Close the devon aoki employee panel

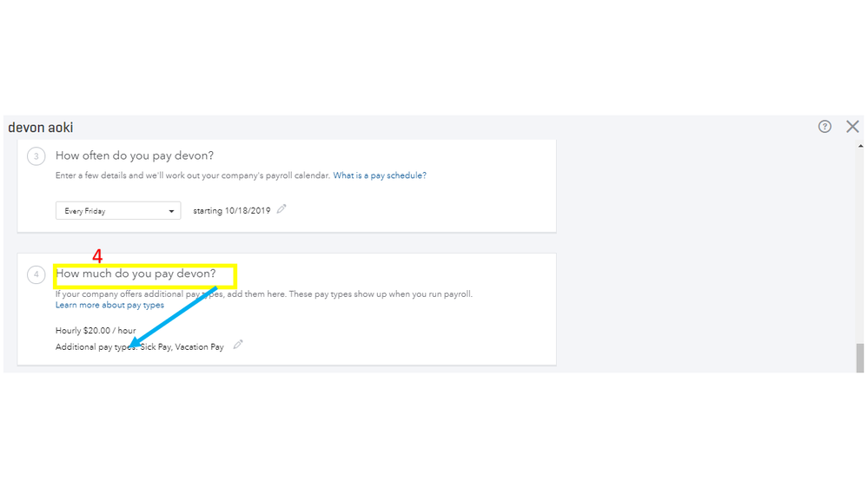[852, 127]
